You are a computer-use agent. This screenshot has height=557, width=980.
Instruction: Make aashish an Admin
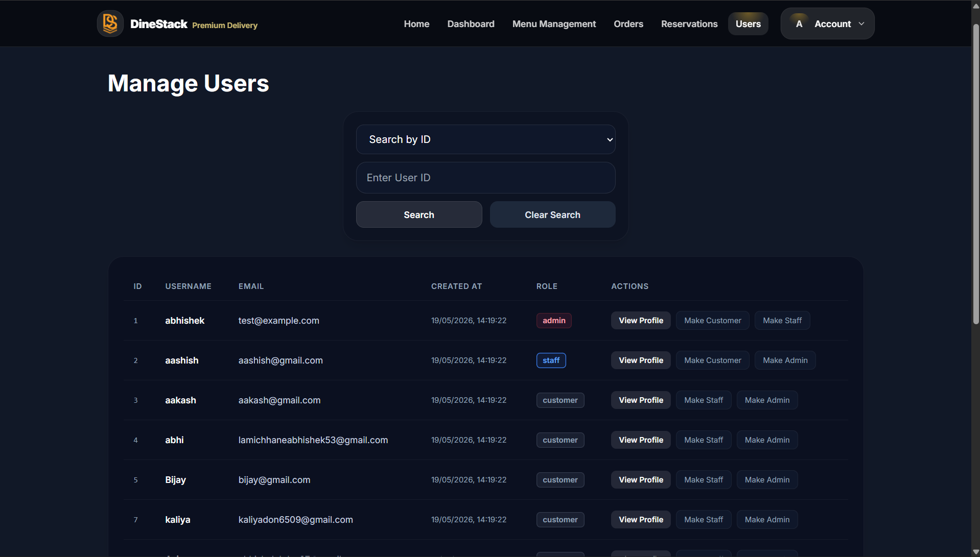point(785,360)
